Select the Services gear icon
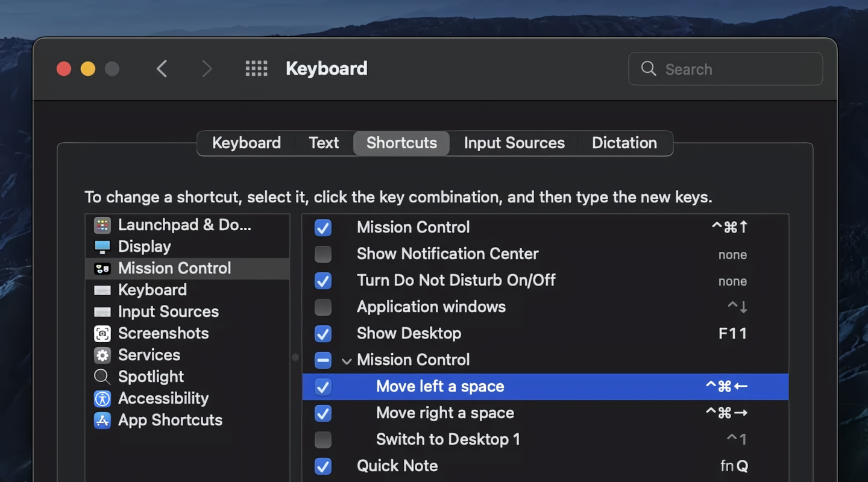Viewport: 868px width, 482px height. tap(102, 355)
